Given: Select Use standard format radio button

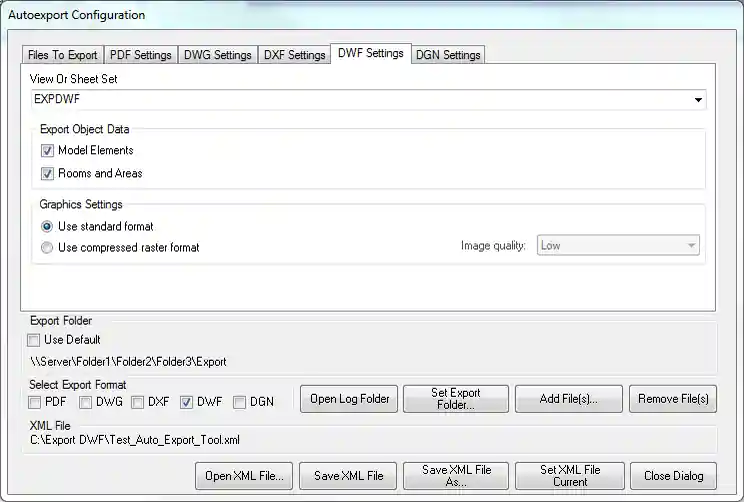Looking at the screenshot, I should [47, 226].
